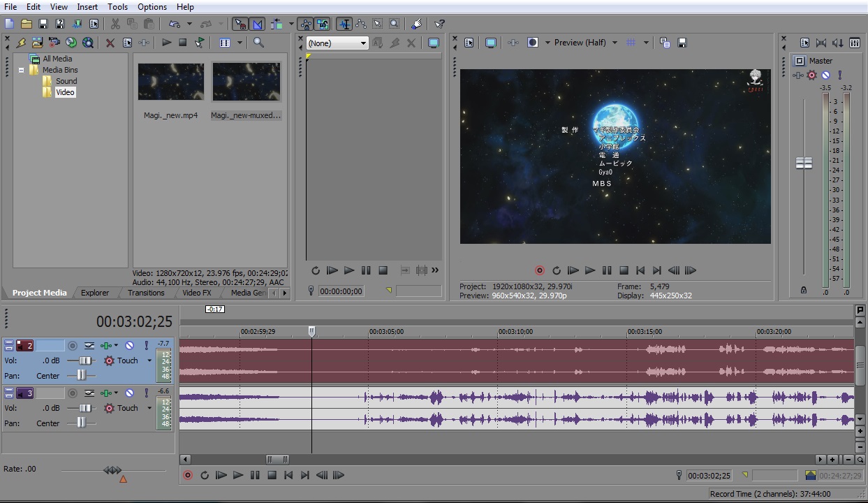Select the Zoom Edit tool magnifier icon

coord(395,24)
